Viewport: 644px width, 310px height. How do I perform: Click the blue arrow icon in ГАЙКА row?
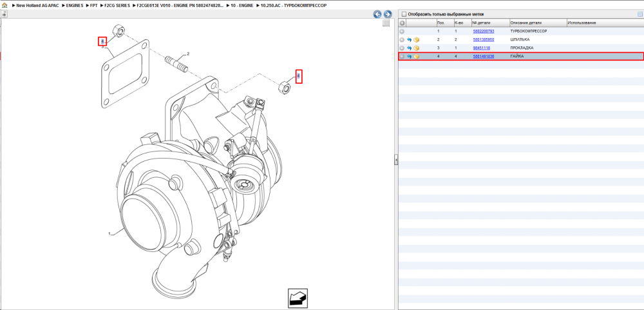409,56
